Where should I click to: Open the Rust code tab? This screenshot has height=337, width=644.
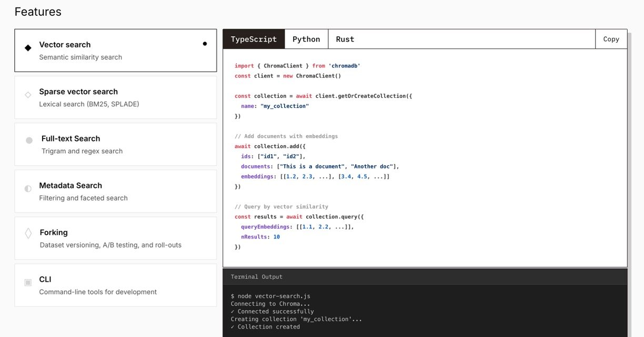[345, 39]
